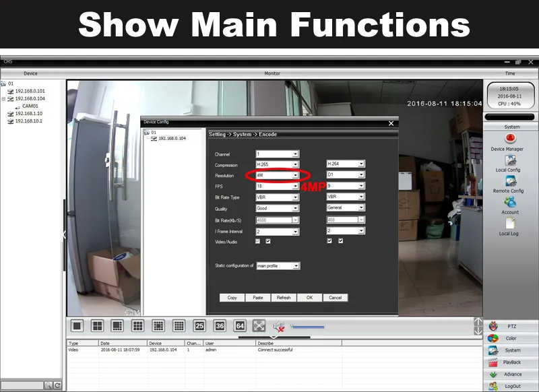Switch to 36-view layout
The height and width of the screenshot is (392, 539).
tap(220, 326)
